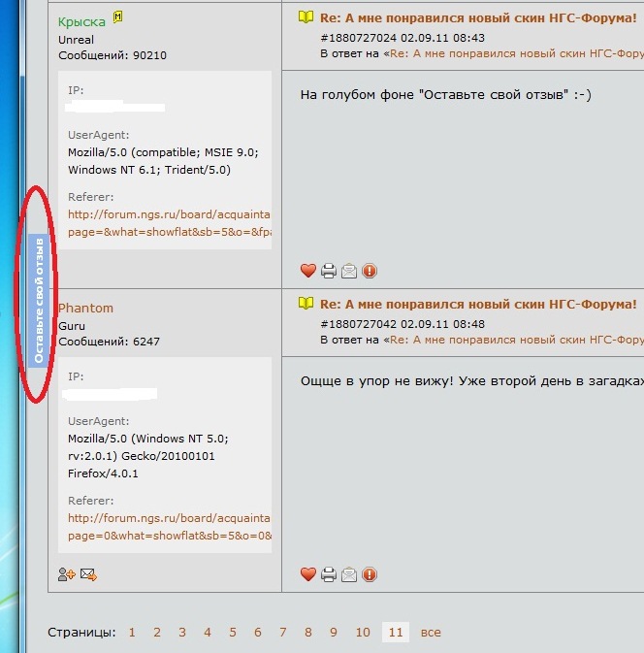Print Phantom's post using the printer icon
Image resolution: width=644 pixels, height=653 pixels.
(x=329, y=574)
